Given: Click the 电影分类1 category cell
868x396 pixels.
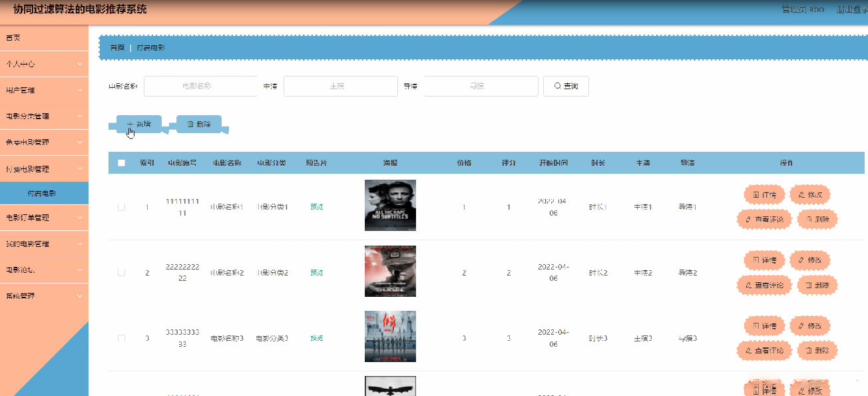Looking at the screenshot, I should pyautogui.click(x=272, y=207).
